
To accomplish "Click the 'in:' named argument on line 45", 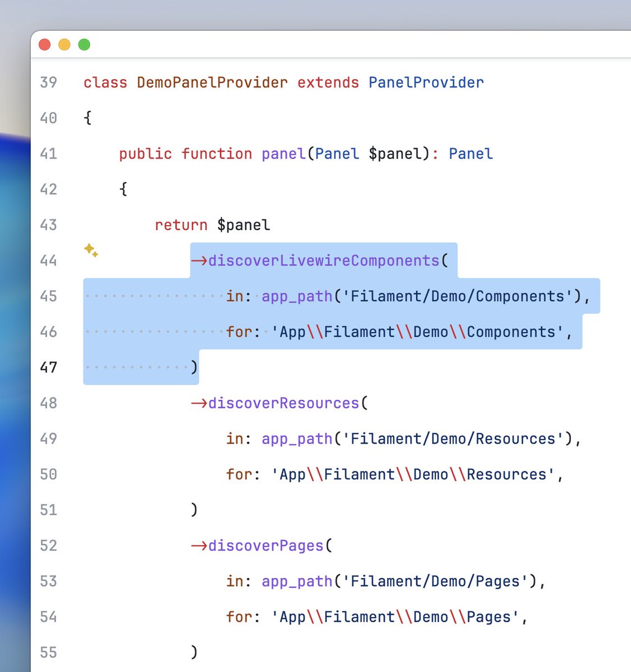I will [x=239, y=296].
